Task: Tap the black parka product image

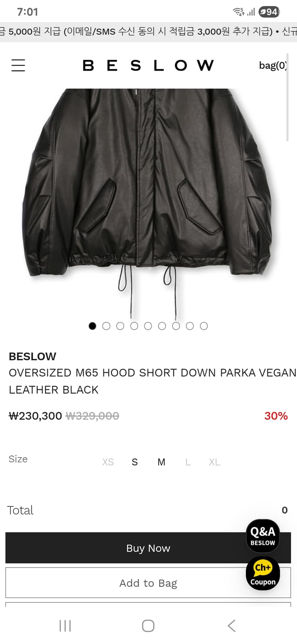Action: point(148,202)
